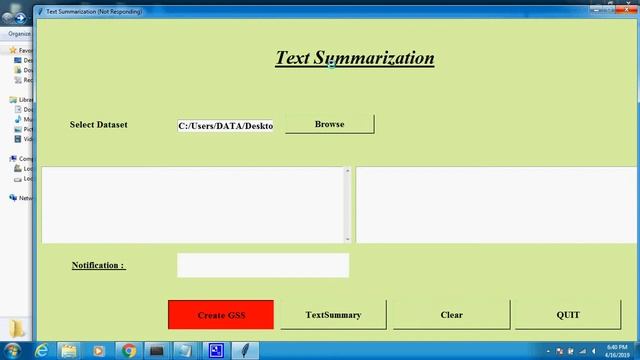Click the volume speaker tray icon

pos(594,351)
